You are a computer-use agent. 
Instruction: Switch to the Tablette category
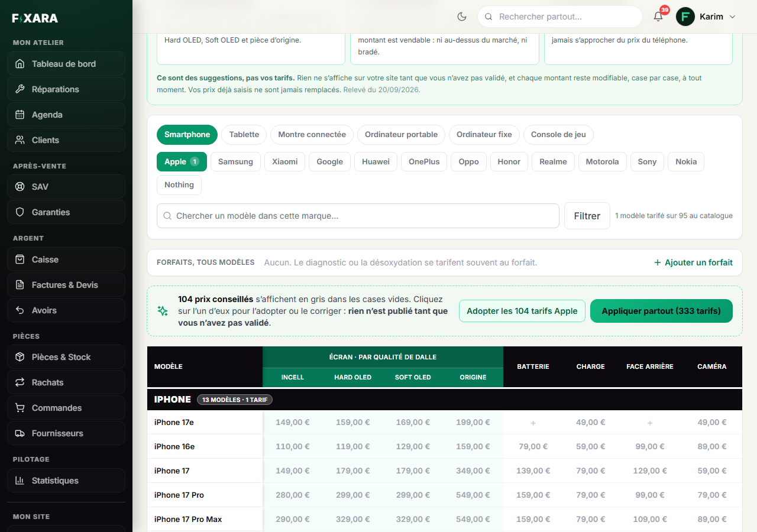(x=244, y=135)
